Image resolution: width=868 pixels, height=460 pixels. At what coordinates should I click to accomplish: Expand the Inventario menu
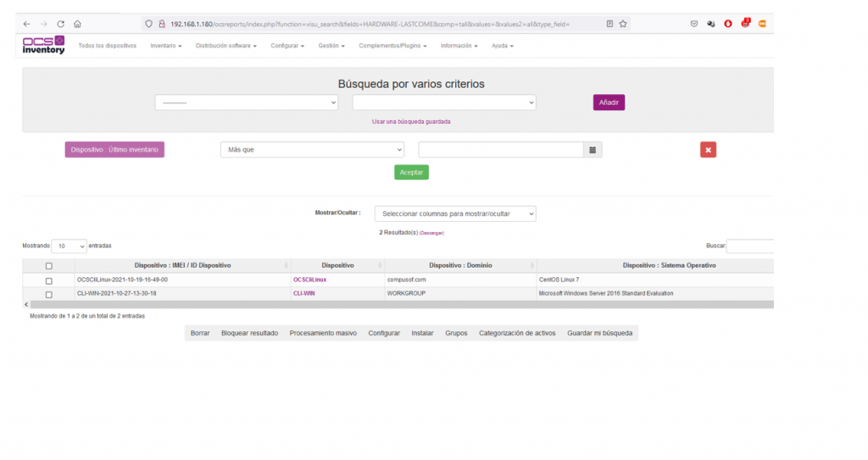(165, 46)
